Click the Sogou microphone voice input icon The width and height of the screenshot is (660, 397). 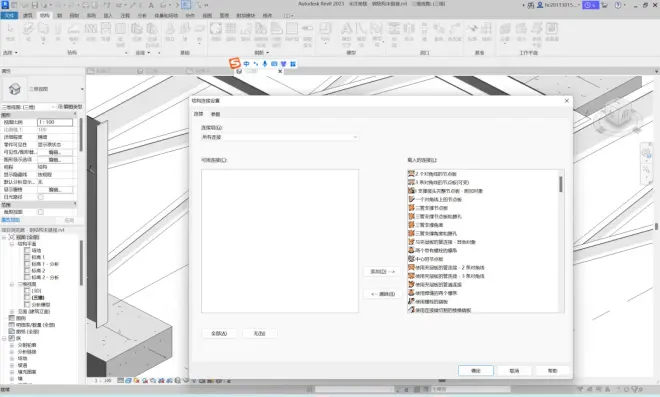tap(265, 64)
